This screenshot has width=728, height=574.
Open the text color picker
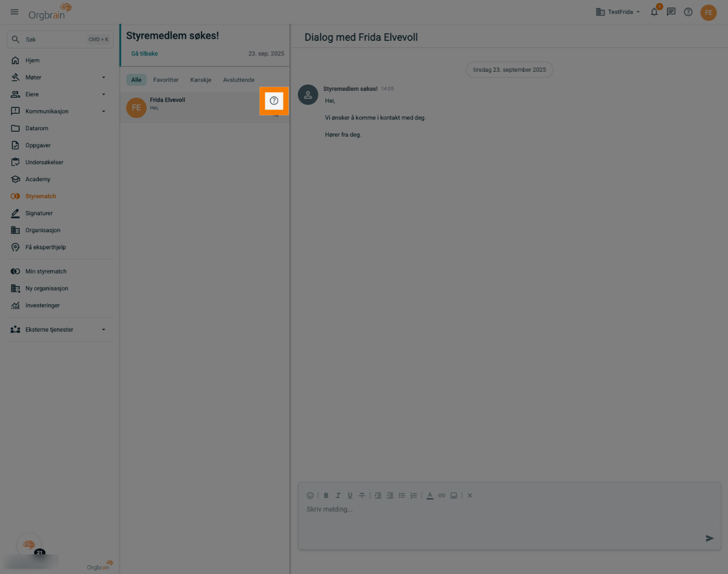point(430,495)
